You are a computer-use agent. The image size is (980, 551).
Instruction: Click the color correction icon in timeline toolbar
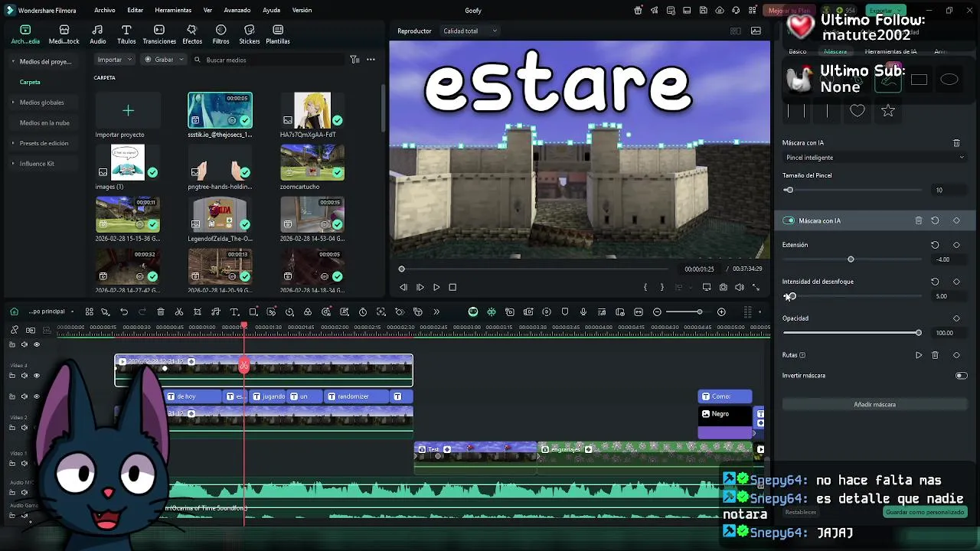[308, 312]
